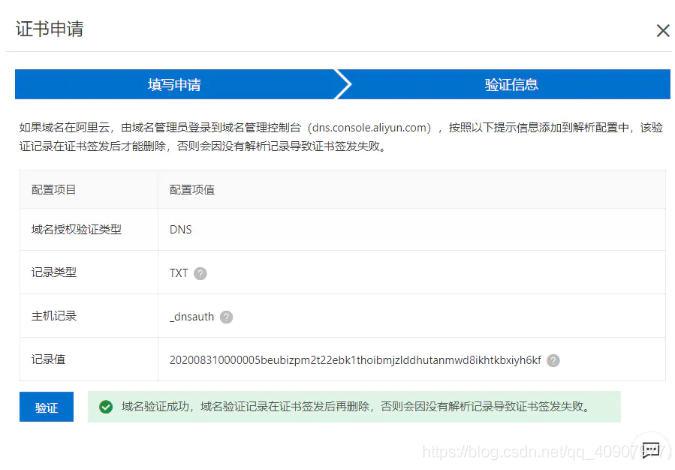
Task: Click the 证书申请 dialog title
Action: pyautogui.click(x=50, y=29)
